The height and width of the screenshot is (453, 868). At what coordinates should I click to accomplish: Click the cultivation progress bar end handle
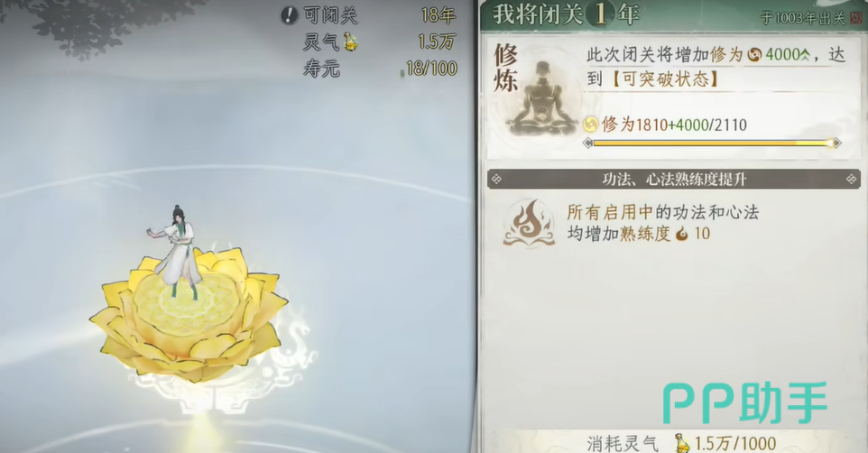point(835,143)
